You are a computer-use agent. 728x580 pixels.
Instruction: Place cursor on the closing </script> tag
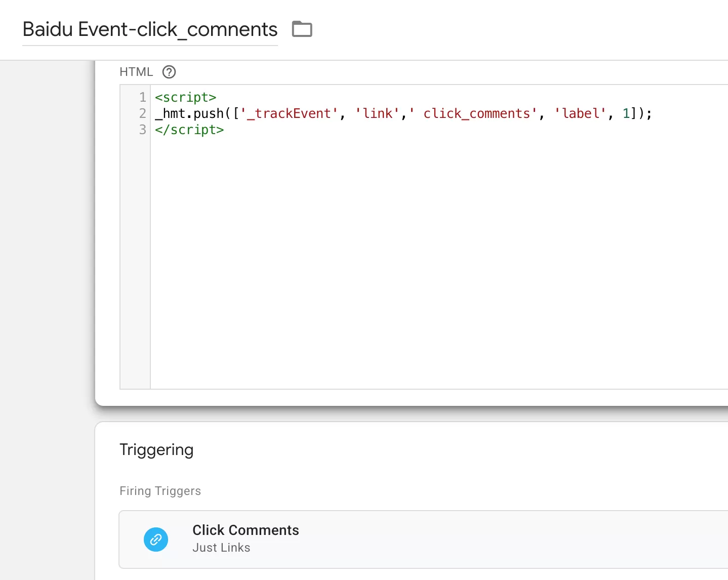pos(189,130)
